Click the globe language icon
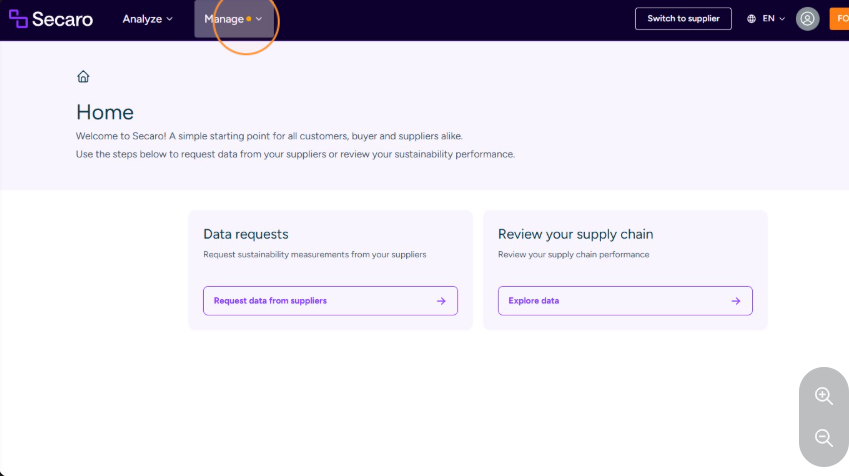The height and width of the screenshot is (476, 849). tap(752, 19)
